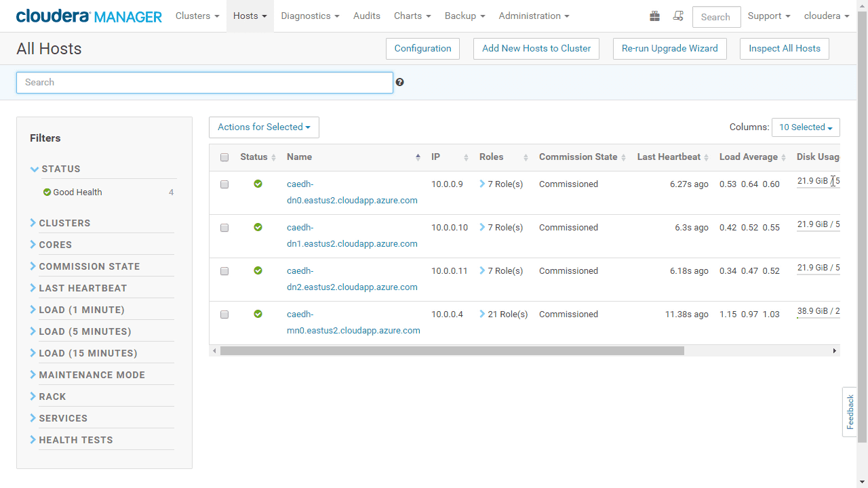Expand 7 Role(s) for caedh-dn1 host
Screen dimensions: 868x488
pyautogui.click(x=501, y=227)
